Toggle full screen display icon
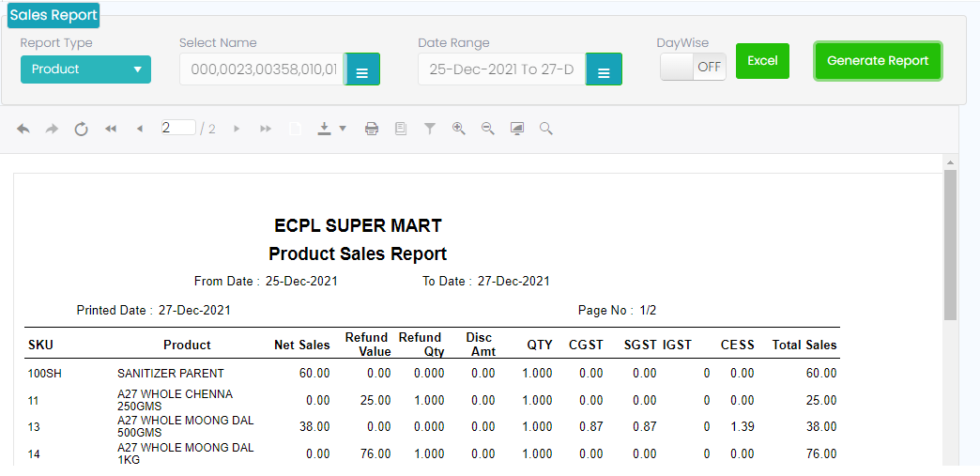Image resolution: width=980 pixels, height=476 pixels. pyautogui.click(x=516, y=129)
